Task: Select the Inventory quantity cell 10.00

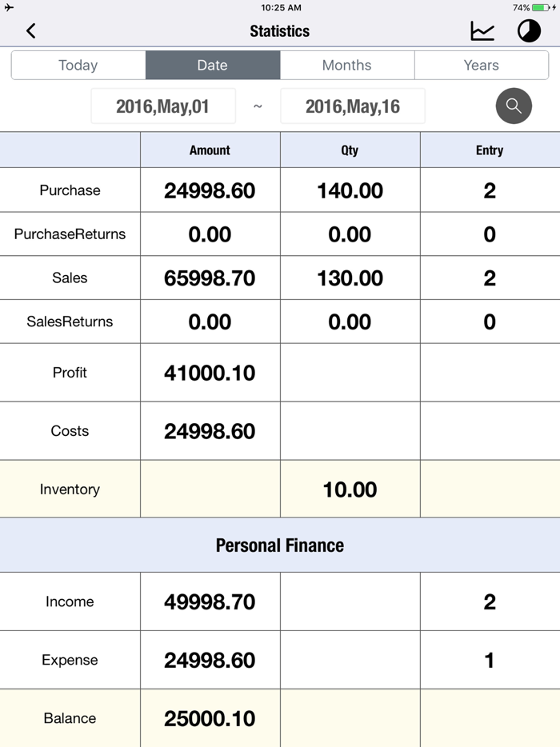Action: click(350, 489)
